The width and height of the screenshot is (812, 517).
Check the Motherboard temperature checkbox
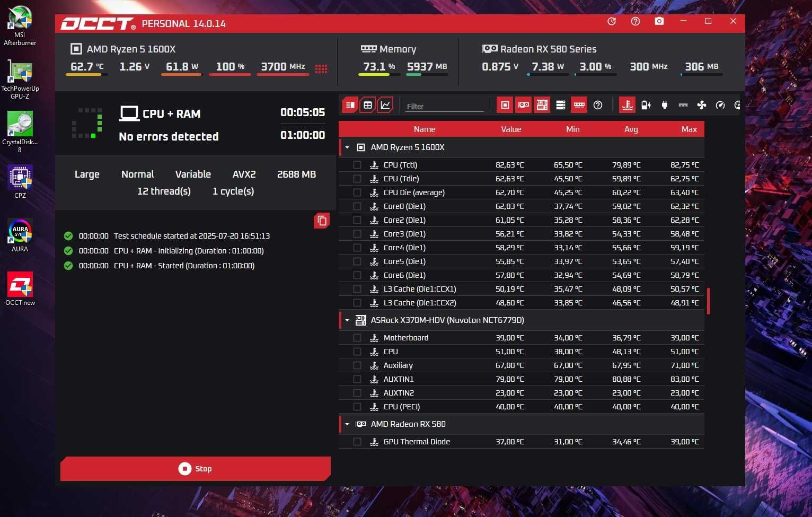(357, 338)
